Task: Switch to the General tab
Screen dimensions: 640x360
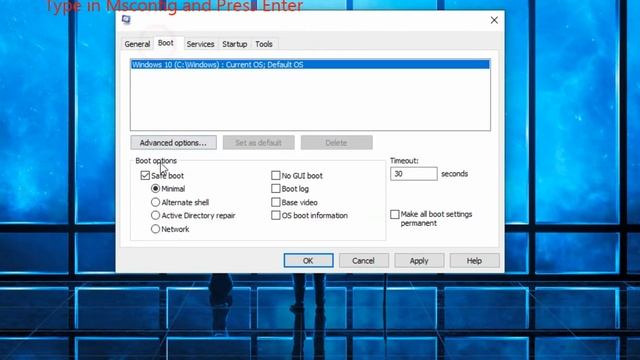Action: click(137, 44)
